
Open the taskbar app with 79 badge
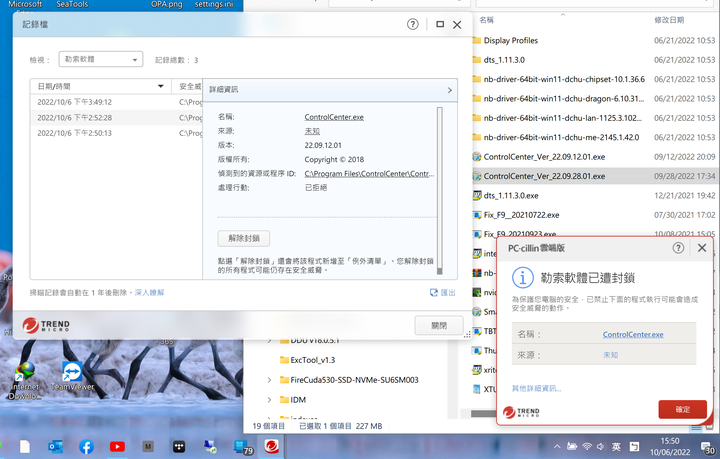coord(242,447)
